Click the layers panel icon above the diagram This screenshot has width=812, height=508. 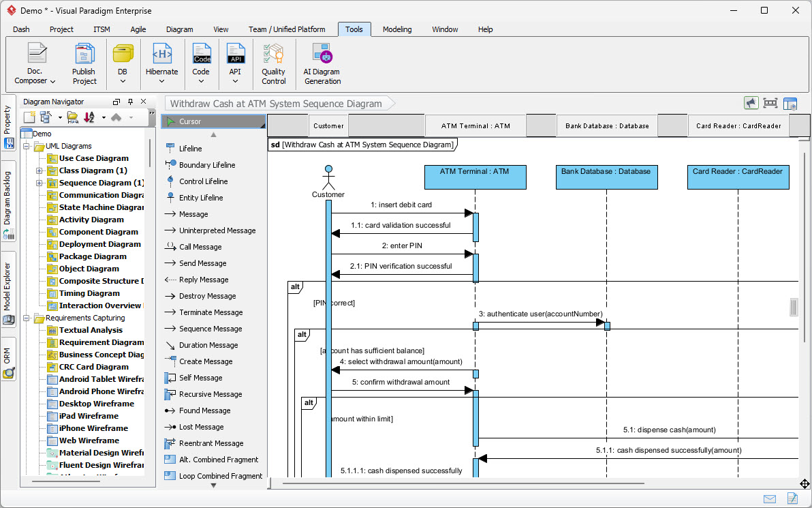[x=790, y=104]
